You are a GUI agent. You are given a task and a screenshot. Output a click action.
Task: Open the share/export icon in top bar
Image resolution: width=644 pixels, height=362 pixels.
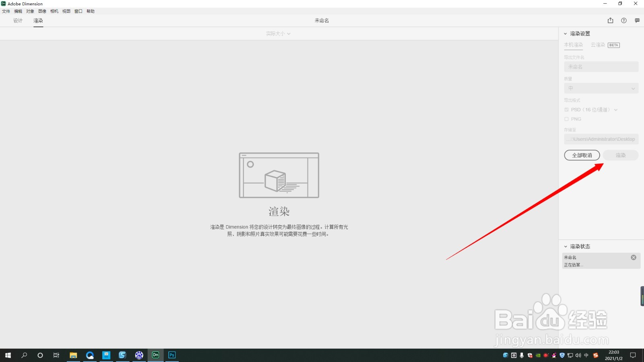pos(610,21)
